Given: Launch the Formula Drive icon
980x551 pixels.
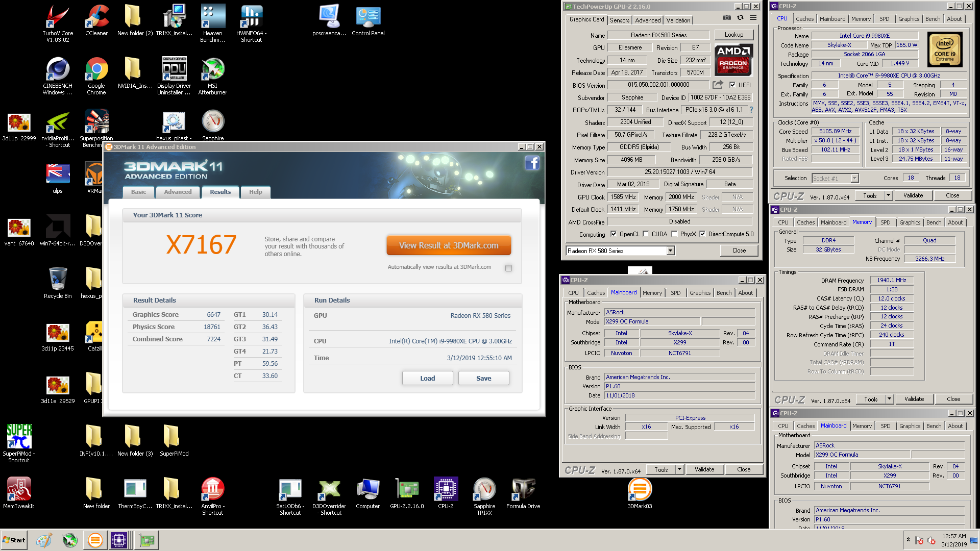Looking at the screenshot, I should point(523,493).
